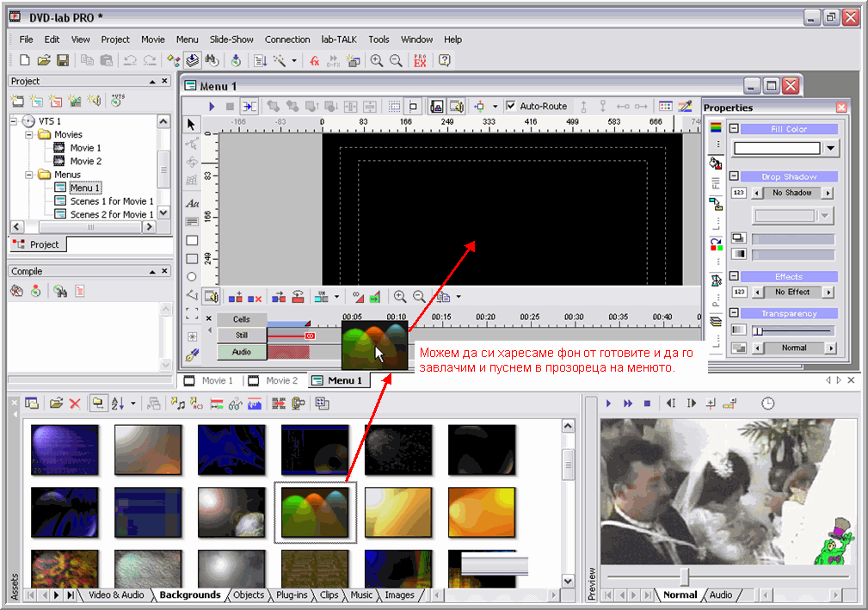Click the Fill Color white swatch

point(777,148)
